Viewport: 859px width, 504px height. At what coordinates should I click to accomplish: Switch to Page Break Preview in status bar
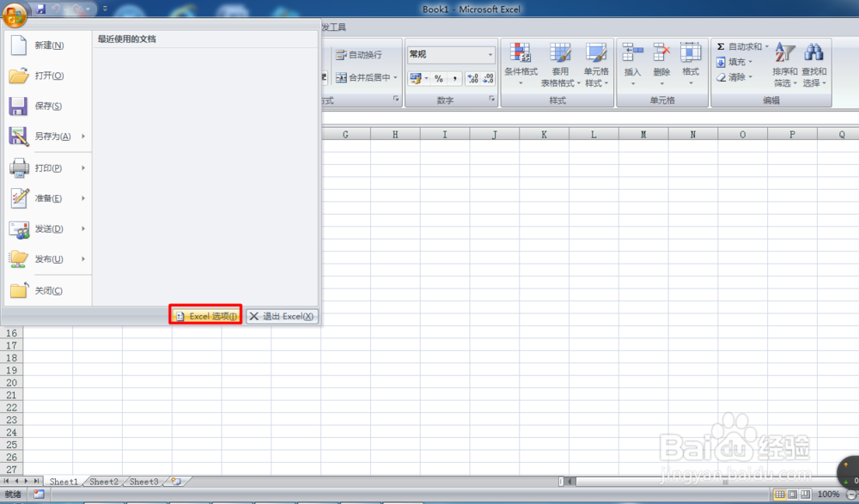pyautogui.click(x=805, y=495)
